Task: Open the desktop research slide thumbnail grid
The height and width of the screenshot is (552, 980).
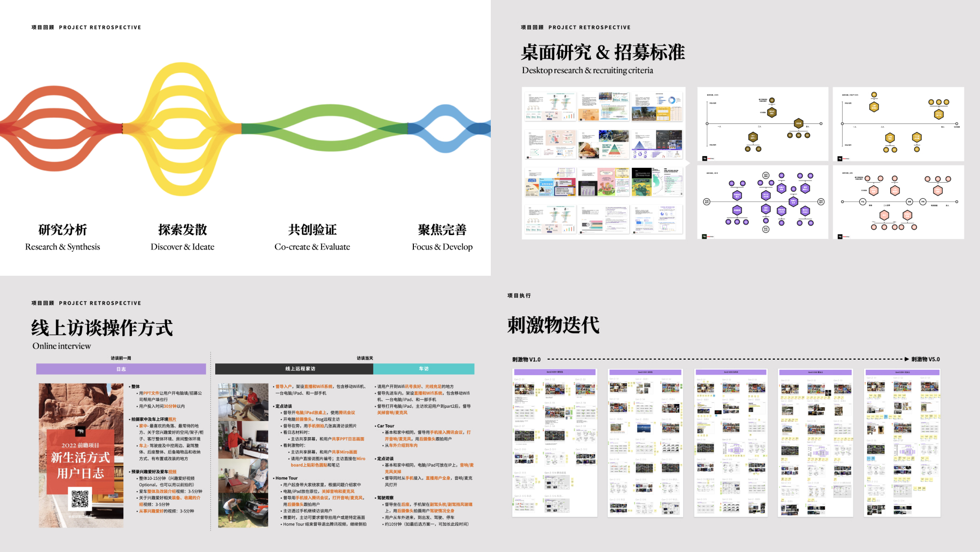Action: click(603, 163)
